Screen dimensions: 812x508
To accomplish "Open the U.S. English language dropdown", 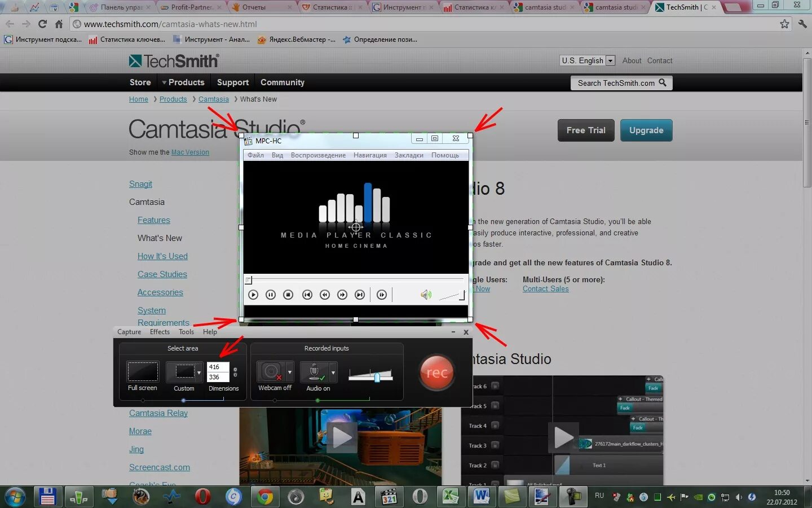I will 588,60.
